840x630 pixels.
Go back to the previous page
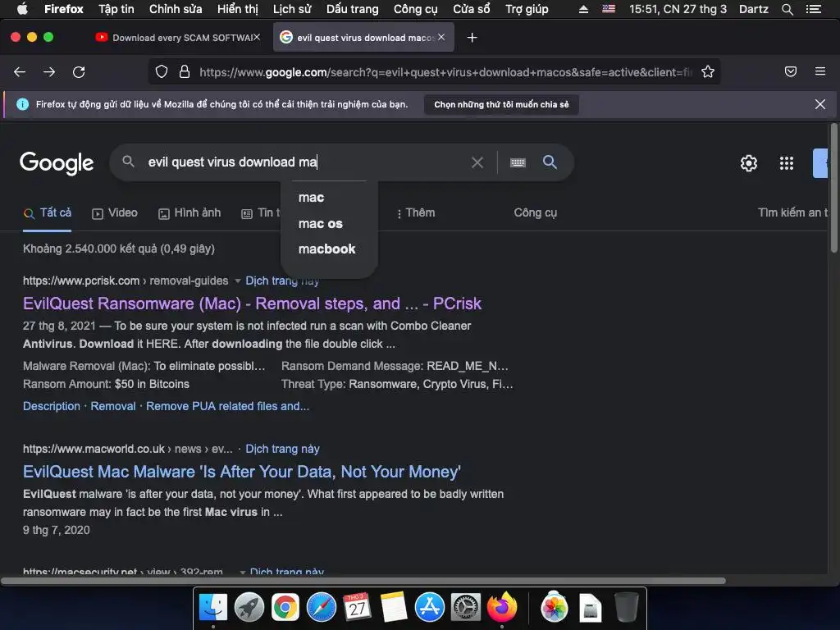20,72
